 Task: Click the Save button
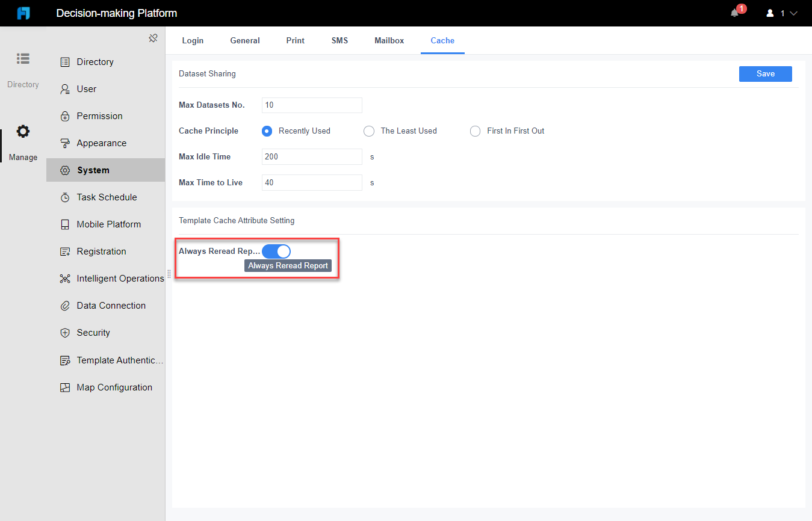pyautogui.click(x=765, y=73)
